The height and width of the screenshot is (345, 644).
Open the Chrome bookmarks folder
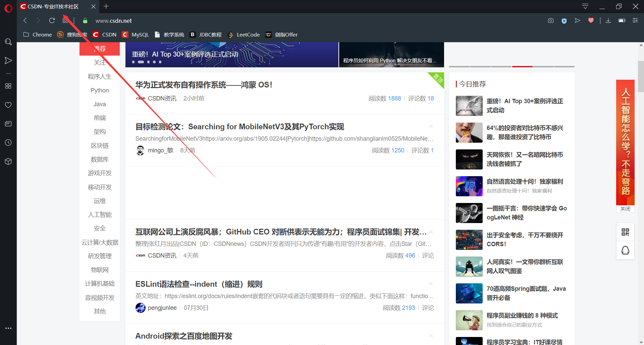tap(38, 34)
